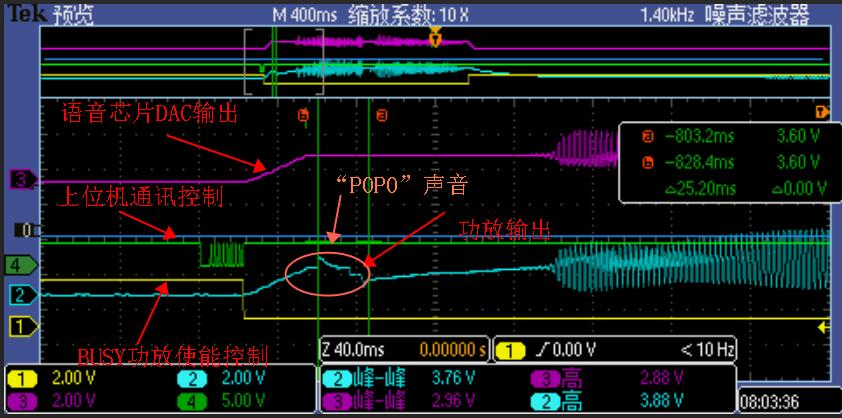Click the channel 1 ground marker on left edge
Screen dimensions: 842x418
(24, 325)
